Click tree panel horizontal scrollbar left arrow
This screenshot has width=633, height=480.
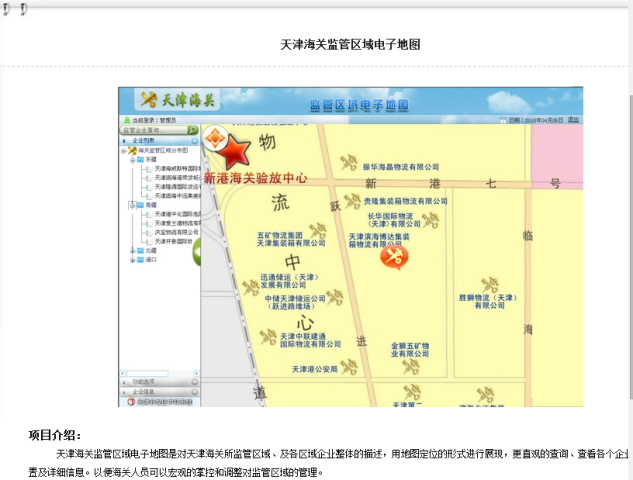pos(123,373)
